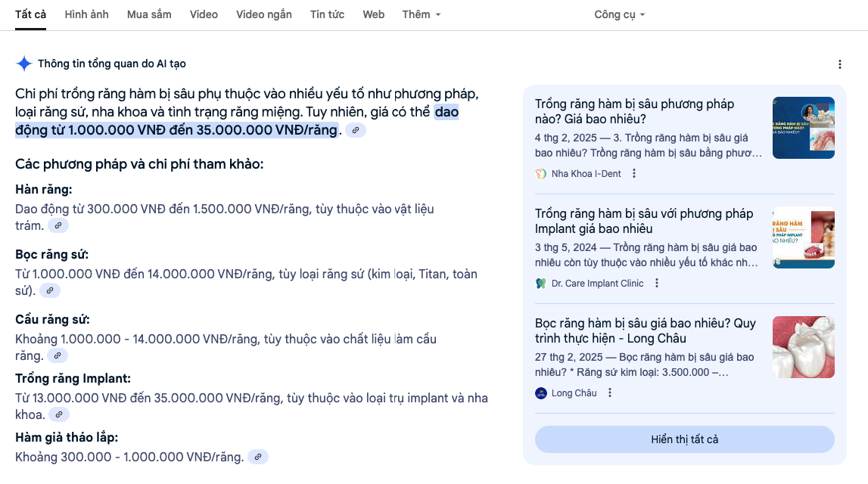Image resolution: width=868 pixels, height=484 pixels.
Task: Switch to the Web tab
Action: [x=373, y=15]
